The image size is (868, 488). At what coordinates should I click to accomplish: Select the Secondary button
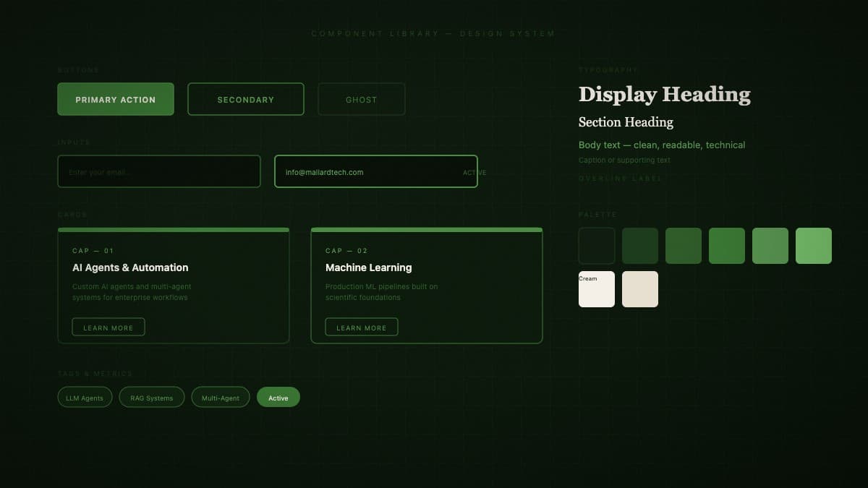pyautogui.click(x=245, y=99)
